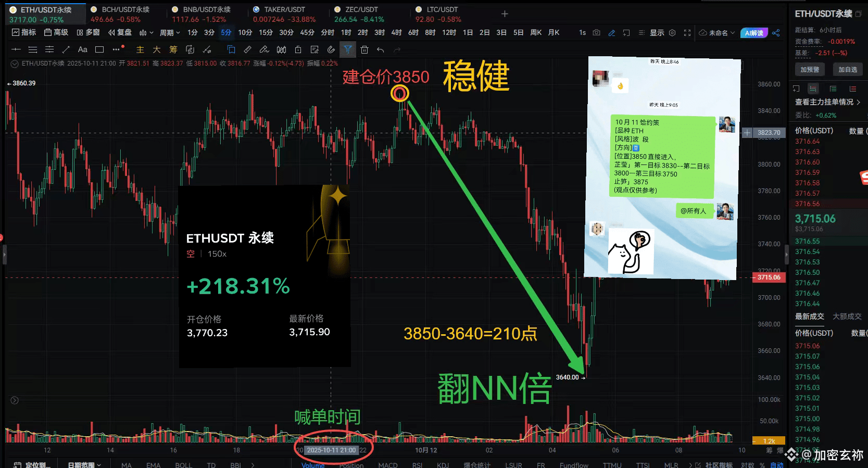This screenshot has height=468, width=868.
Task: Select the 15分 timeframe
Action: pos(266,32)
